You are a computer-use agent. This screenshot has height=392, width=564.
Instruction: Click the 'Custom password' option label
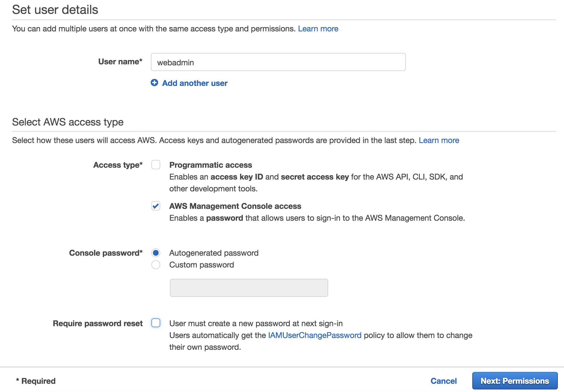(202, 265)
